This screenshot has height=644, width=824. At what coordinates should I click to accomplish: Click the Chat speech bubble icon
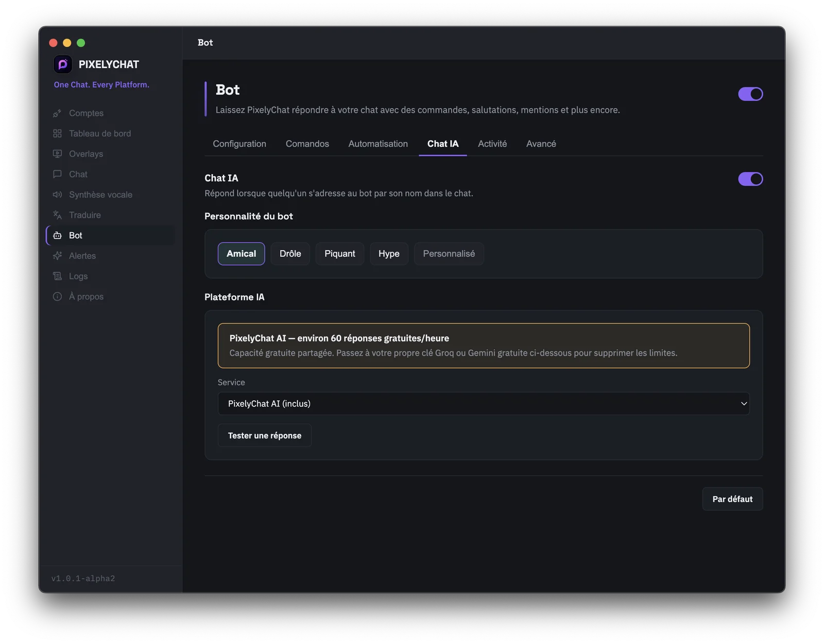tap(57, 174)
